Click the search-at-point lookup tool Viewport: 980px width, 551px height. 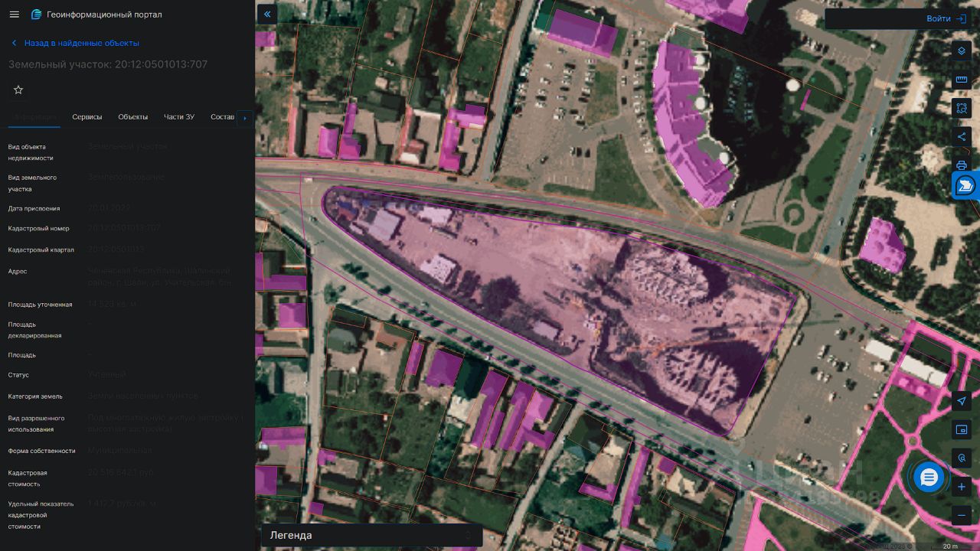point(962,458)
